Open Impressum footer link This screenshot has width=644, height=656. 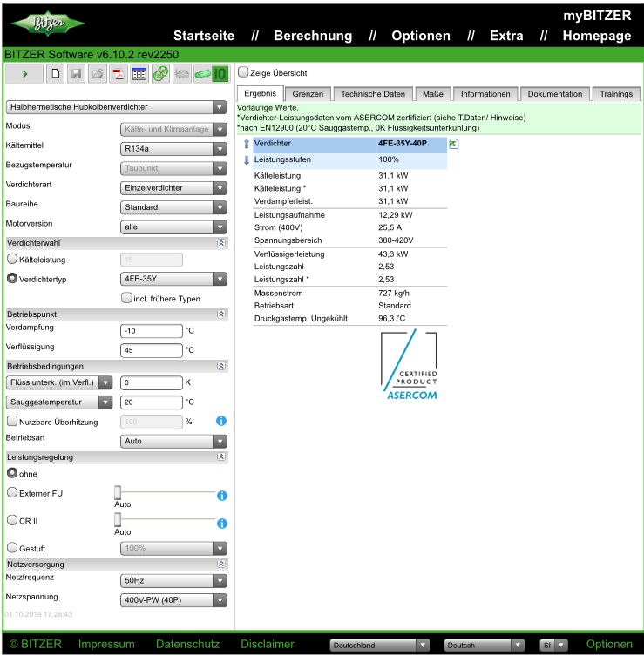[106, 645]
